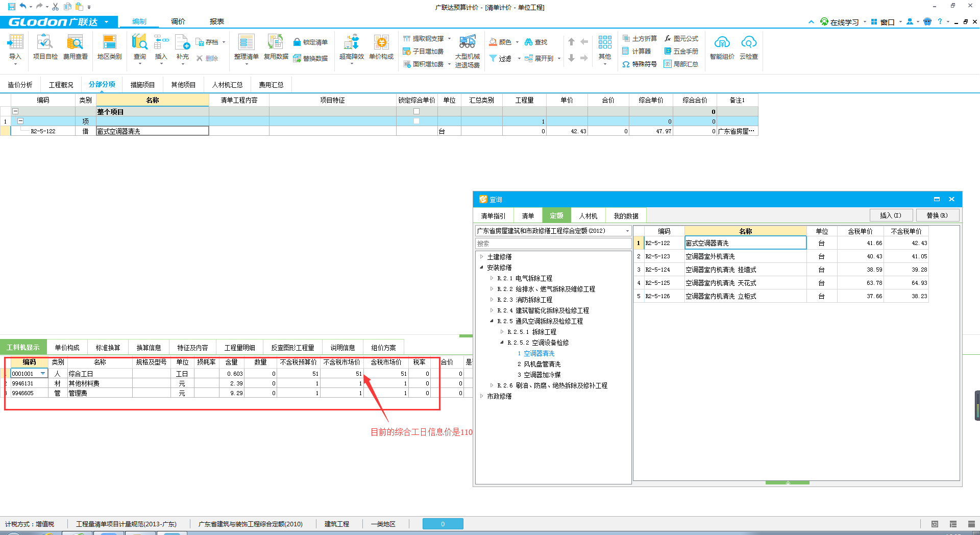The width and height of the screenshot is (980, 535).
Task: Click the blue progress bar in status bar
Action: 443,524
